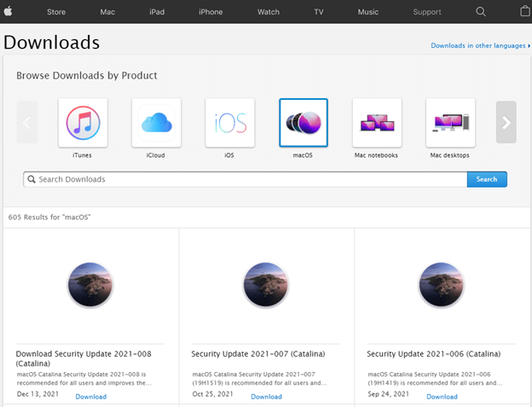Click Download link for Security Update 2021-007

(266, 397)
